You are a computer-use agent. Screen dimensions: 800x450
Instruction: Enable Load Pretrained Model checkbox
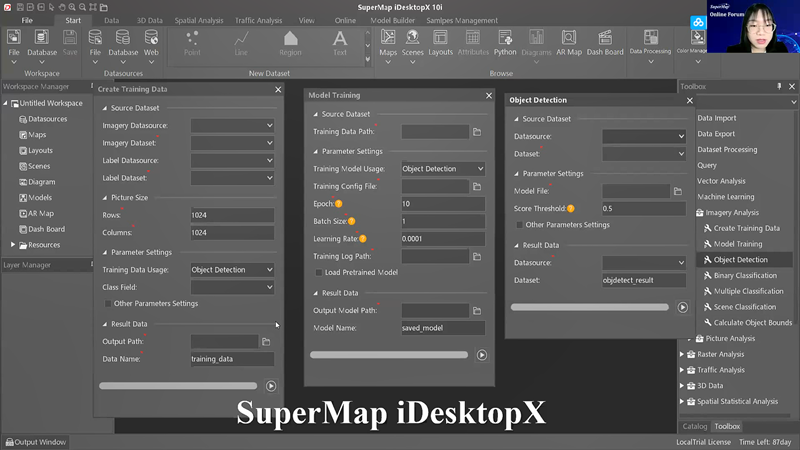[319, 272]
